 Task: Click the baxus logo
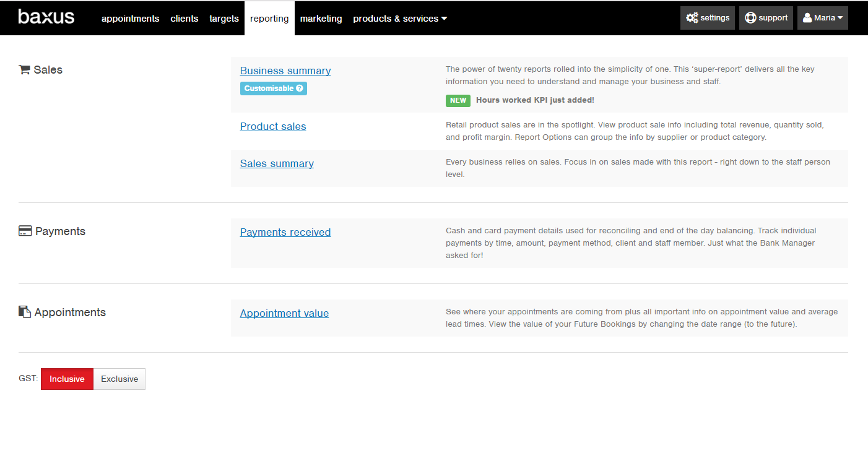(x=46, y=17)
